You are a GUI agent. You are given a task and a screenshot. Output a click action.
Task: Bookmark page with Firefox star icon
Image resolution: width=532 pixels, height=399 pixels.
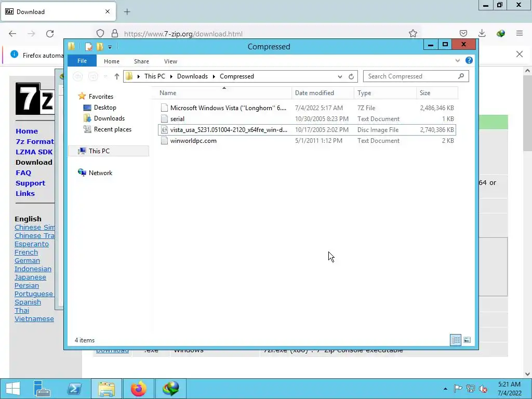(413, 33)
